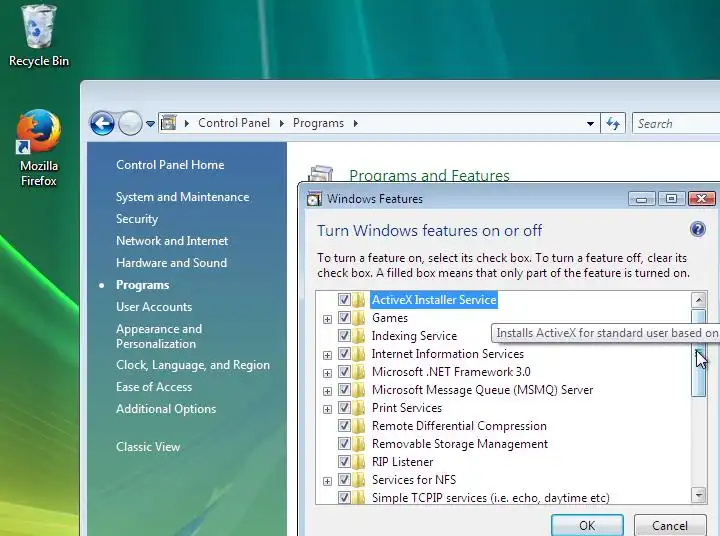Toggle Print Services checkbox
Screen dimensions: 720x536
[x=344, y=407]
